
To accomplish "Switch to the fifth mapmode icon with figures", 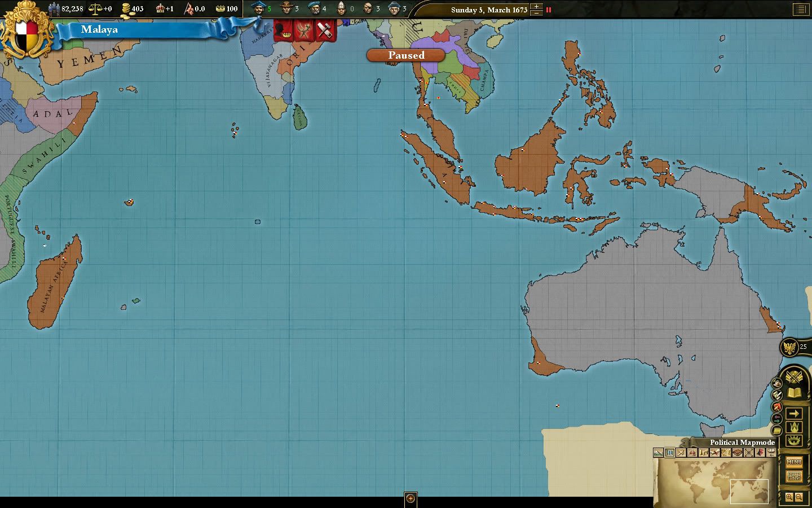I will click(703, 452).
